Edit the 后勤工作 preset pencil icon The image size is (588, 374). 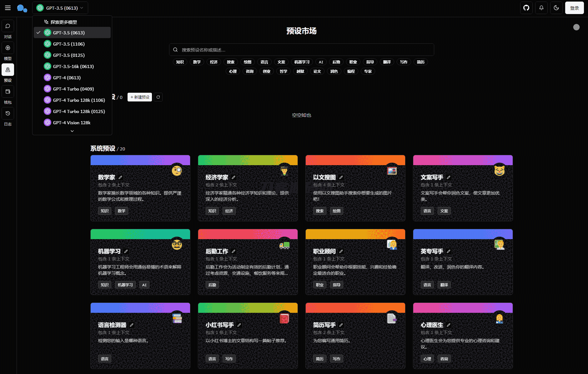[x=234, y=251]
